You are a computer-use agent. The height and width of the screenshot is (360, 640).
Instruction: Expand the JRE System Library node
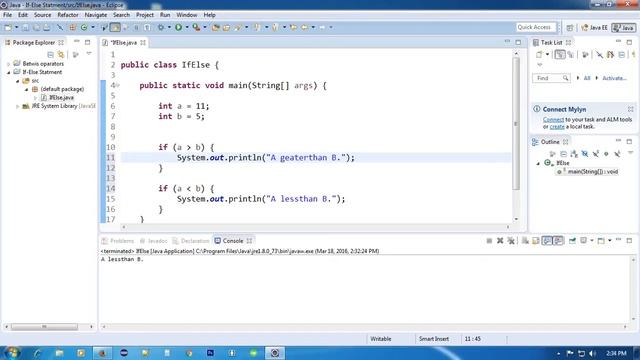point(18,106)
